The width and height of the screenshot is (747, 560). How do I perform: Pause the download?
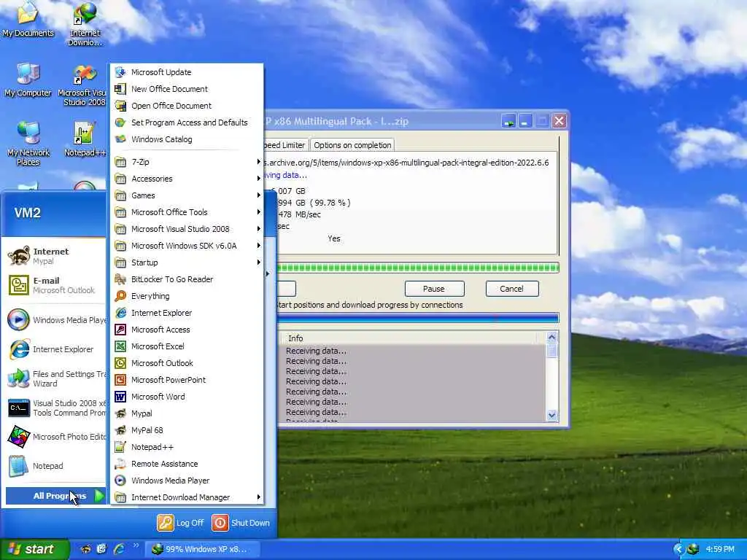click(x=434, y=289)
